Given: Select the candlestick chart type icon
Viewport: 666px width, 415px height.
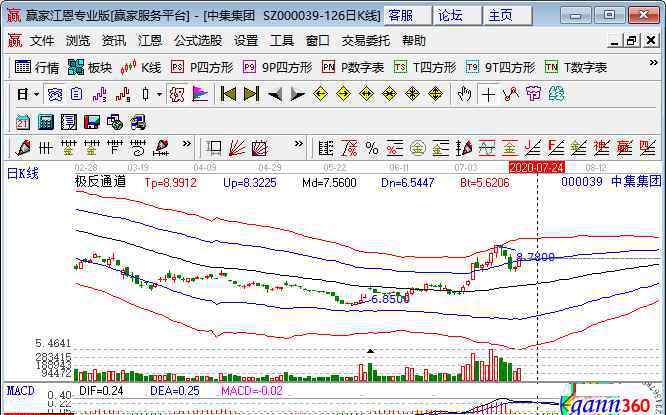Looking at the screenshot, I should point(146,94).
